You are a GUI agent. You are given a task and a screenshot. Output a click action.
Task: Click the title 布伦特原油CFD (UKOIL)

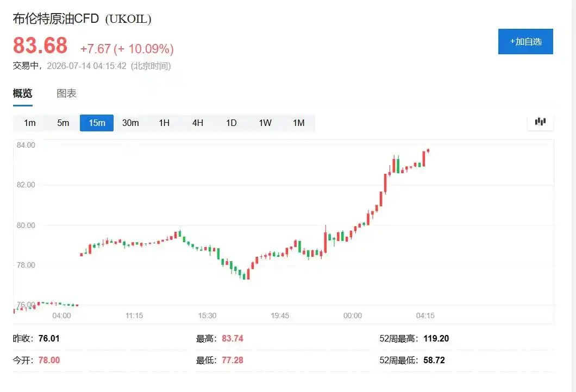[82, 18]
